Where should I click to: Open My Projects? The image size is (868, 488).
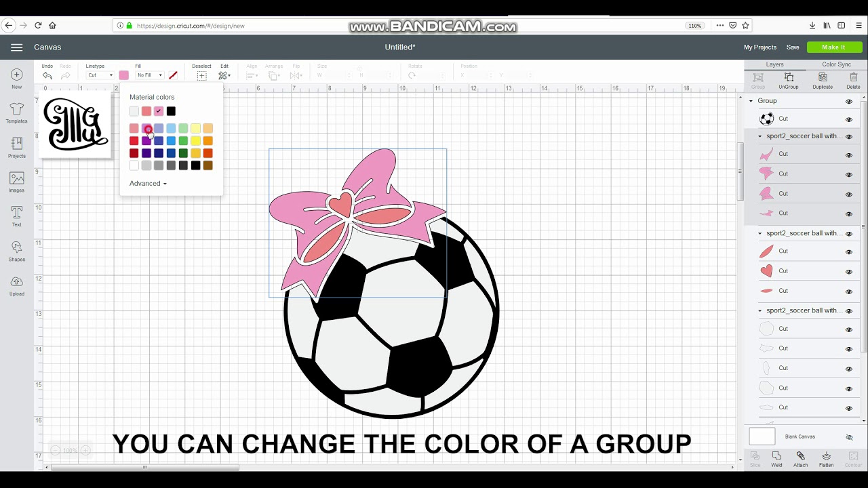pos(759,47)
